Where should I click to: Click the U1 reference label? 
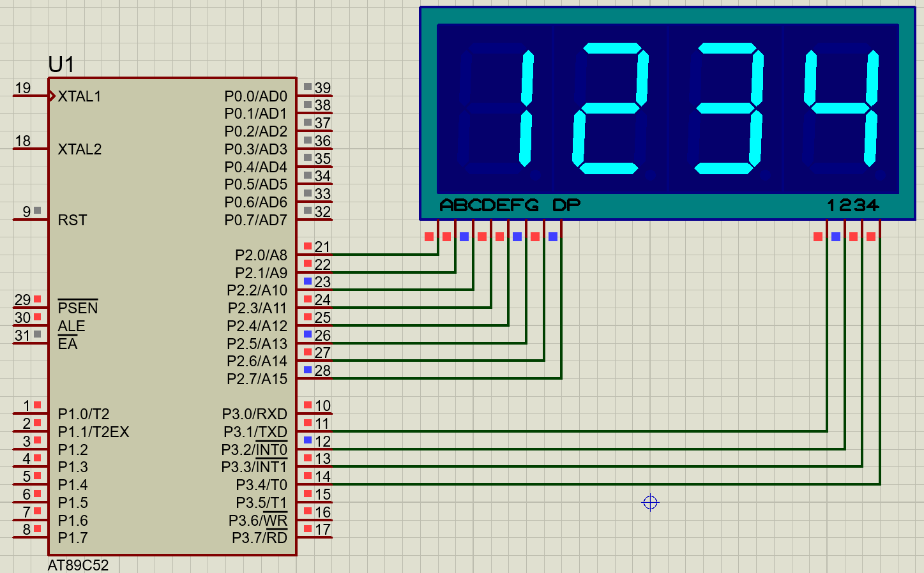click(x=62, y=63)
